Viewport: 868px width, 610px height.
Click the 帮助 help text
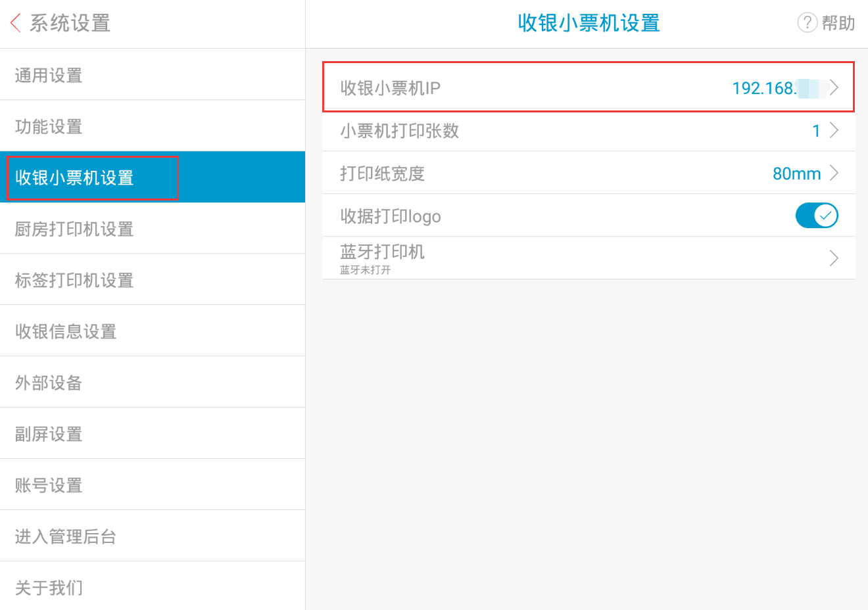pyautogui.click(x=838, y=24)
